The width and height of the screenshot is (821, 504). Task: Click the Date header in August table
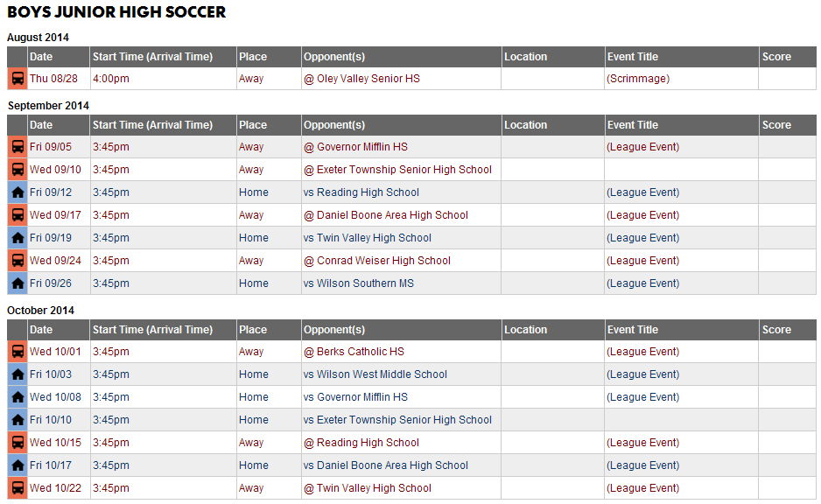click(41, 57)
